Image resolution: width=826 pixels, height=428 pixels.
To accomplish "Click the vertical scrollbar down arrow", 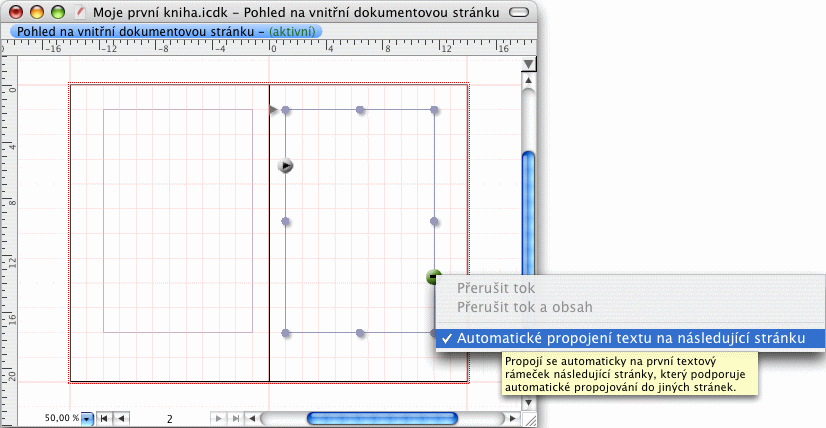I will pyautogui.click(x=528, y=403).
